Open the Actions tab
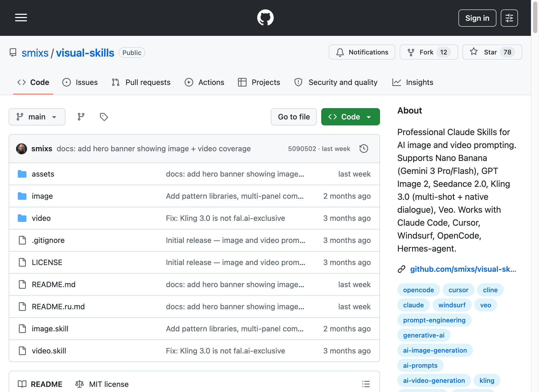539x392 pixels. click(x=204, y=82)
